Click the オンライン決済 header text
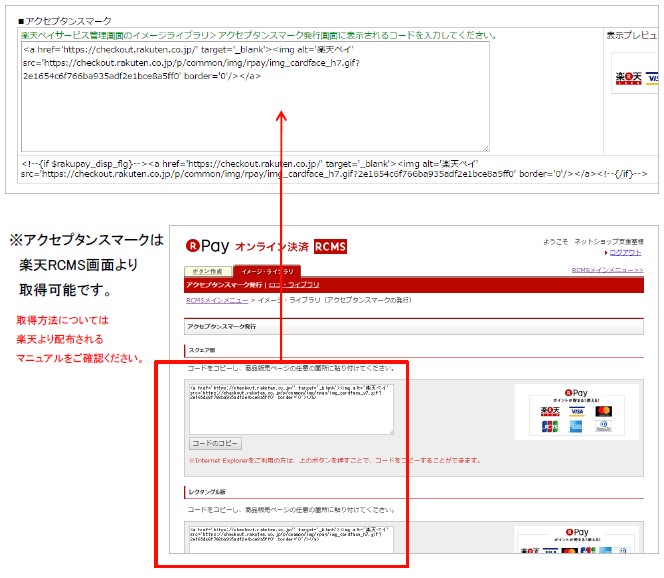The height and width of the screenshot is (578, 664). (272, 246)
